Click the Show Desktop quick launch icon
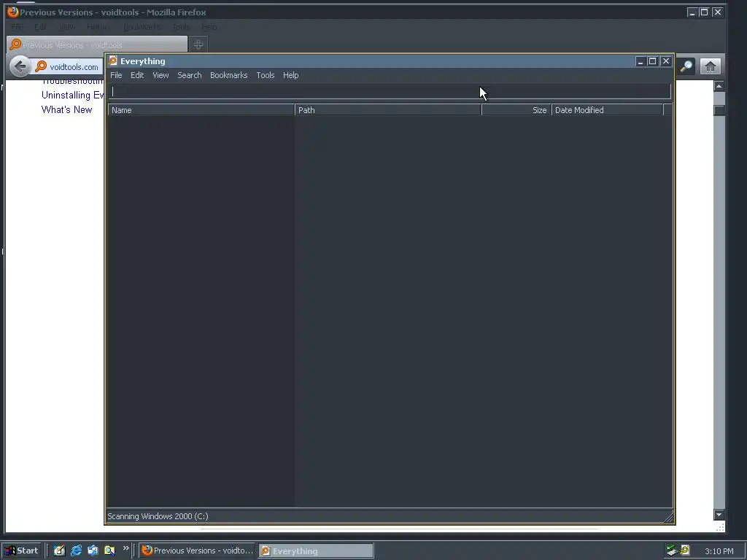 coord(59,551)
